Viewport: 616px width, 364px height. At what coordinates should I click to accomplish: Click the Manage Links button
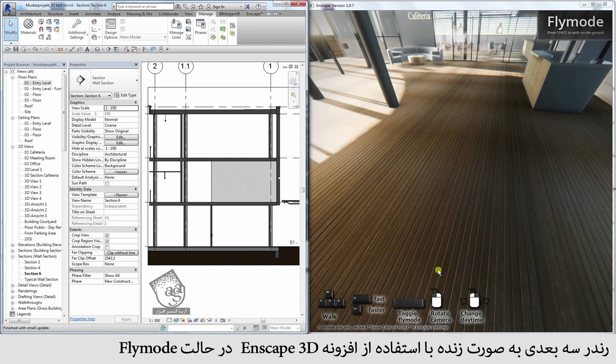click(177, 30)
